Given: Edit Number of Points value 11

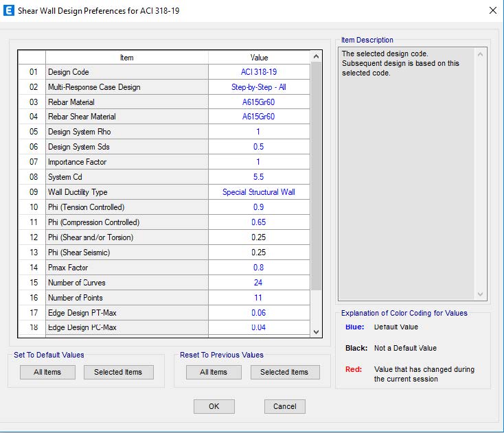Looking at the screenshot, I should click(259, 298).
